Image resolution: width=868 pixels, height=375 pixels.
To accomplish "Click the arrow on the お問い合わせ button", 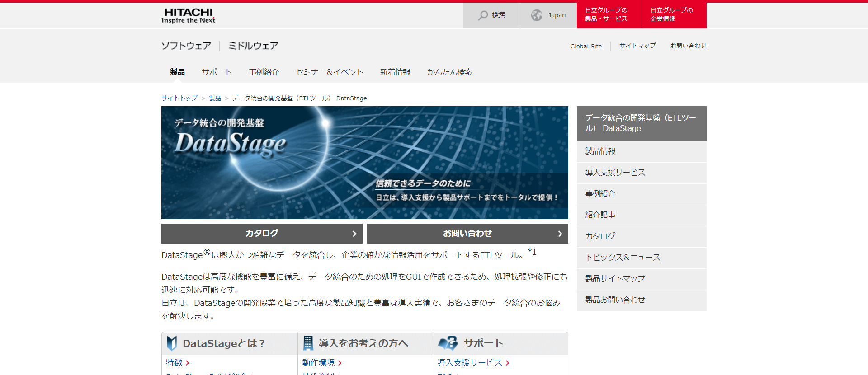I will [x=560, y=234].
